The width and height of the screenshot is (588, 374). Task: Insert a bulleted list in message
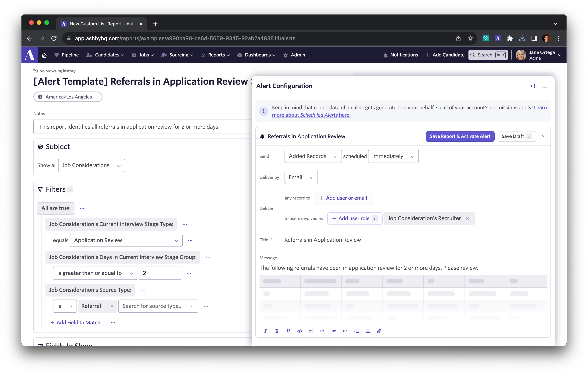pyautogui.click(x=368, y=331)
